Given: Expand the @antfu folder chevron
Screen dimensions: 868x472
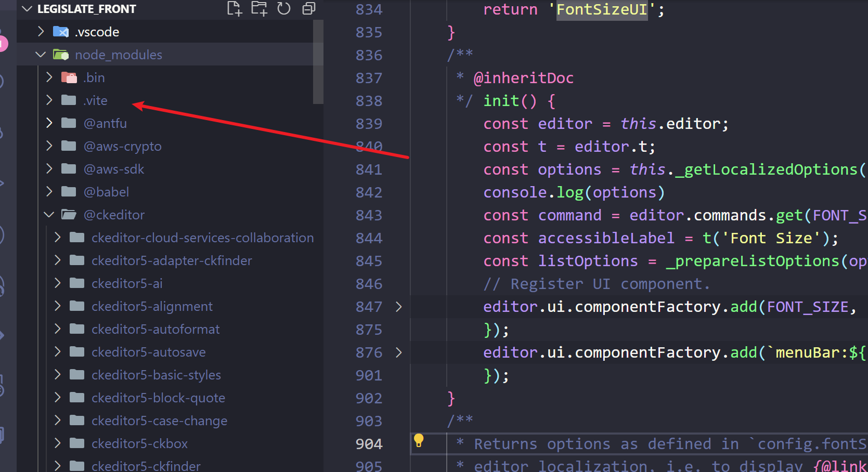Looking at the screenshot, I should pyautogui.click(x=49, y=123).
